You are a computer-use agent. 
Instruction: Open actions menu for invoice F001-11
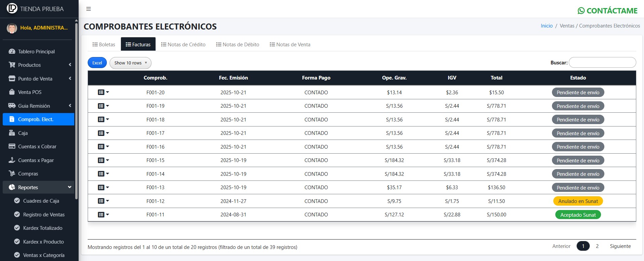click(103, 215)
